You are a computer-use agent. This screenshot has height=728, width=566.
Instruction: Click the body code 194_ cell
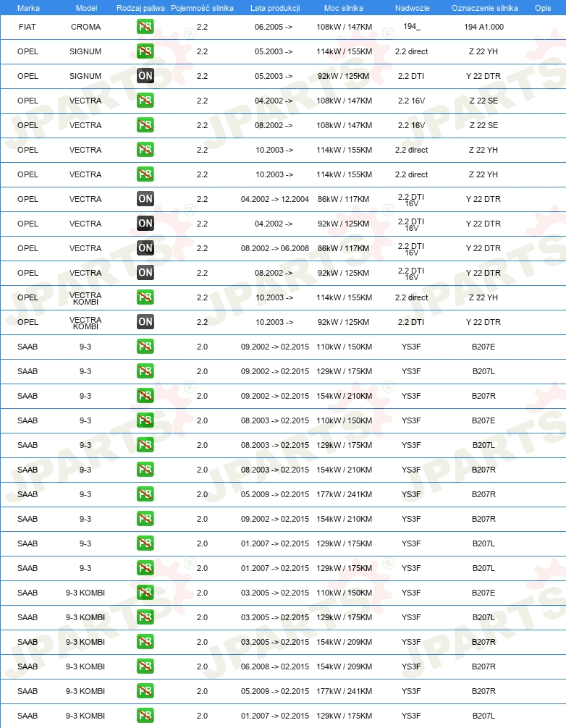(x=412, y=27)
